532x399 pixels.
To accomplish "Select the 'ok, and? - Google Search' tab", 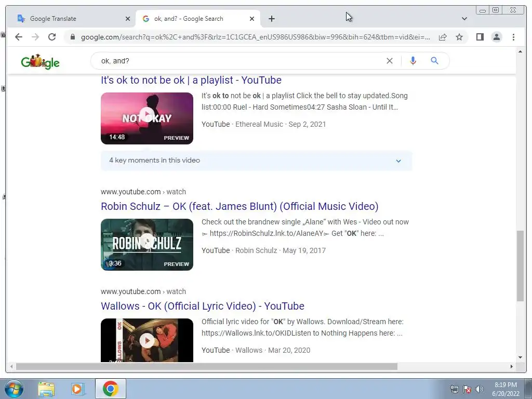I will coord(198,19).
